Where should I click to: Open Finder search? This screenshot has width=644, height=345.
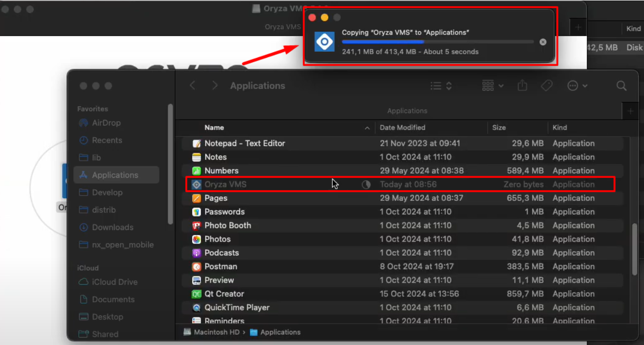click(621, 86)
